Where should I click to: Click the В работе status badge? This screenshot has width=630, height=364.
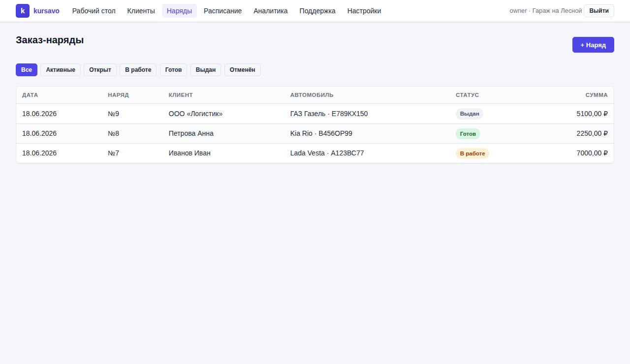tap(472, 153)
